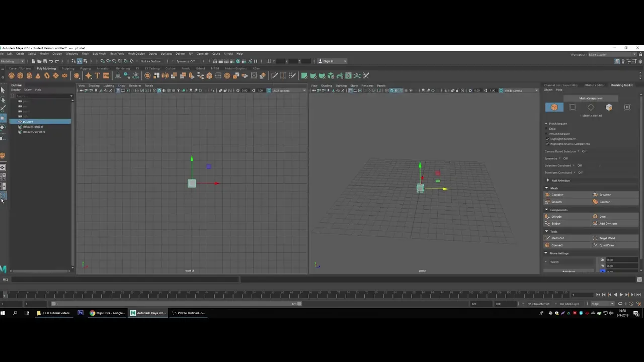
Task: Open Google Chrome Mijn Drive taskbar item
Action: click(107, 313)
